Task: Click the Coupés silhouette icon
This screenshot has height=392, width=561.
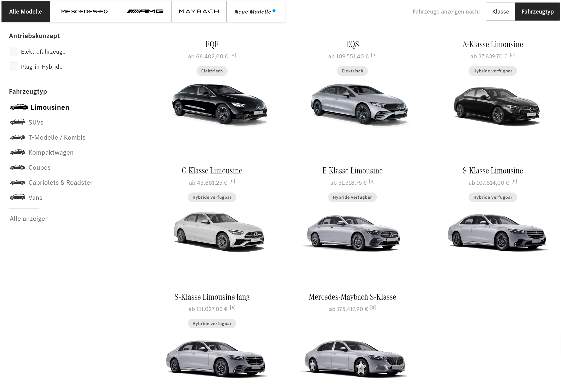Action: pyautogui.click(x=17, y=167)
